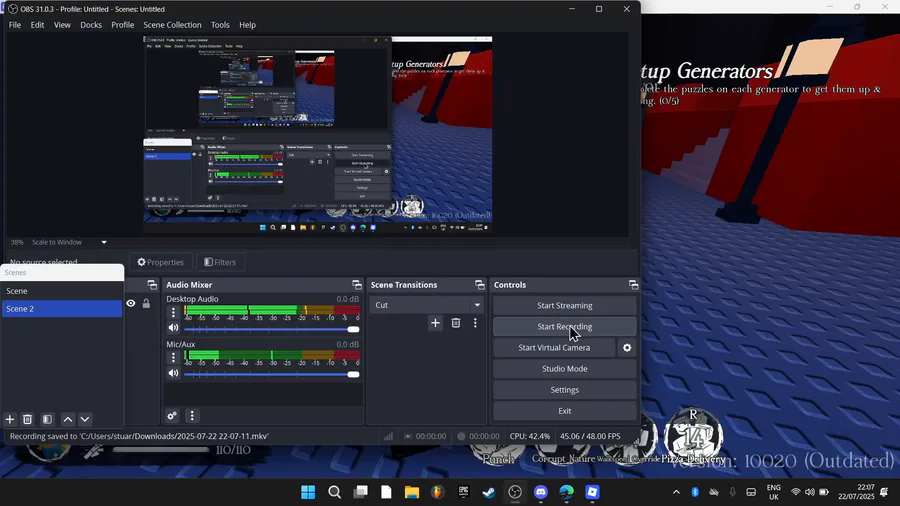Pop out the Scene Transitions dock
This screenshot has height=506, width=900.
point(480,285)
